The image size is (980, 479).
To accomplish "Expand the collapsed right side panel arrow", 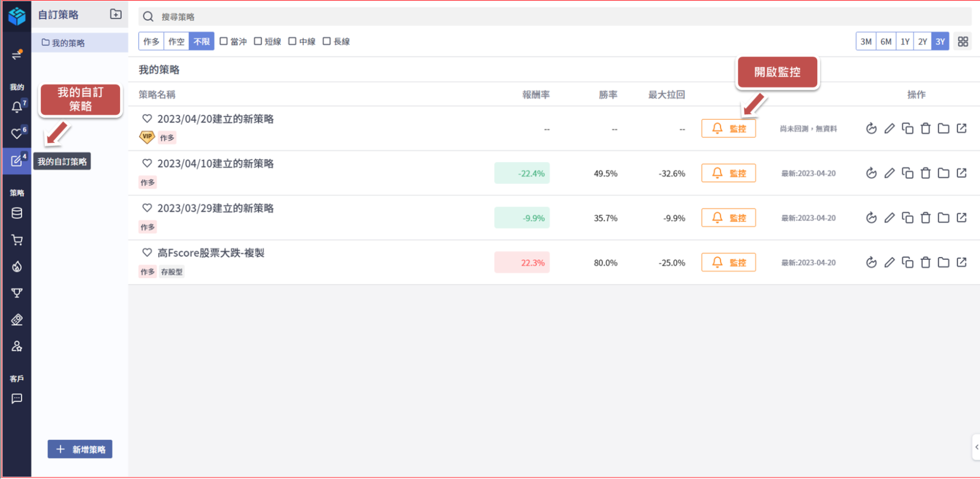I will (976, 447).
